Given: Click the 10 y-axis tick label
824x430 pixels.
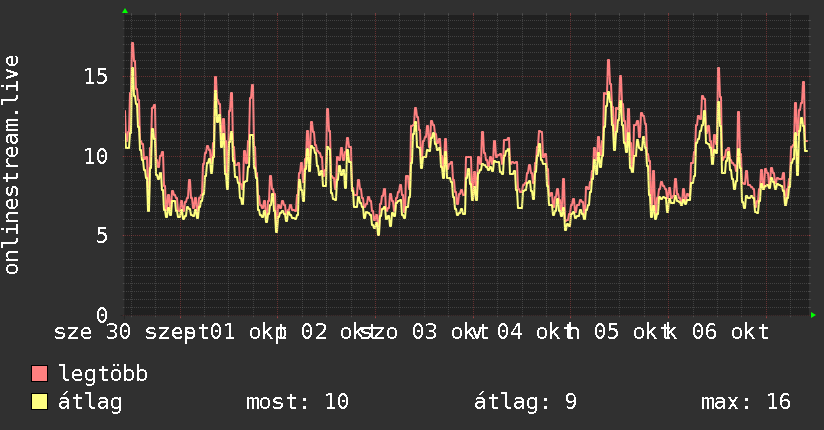Looking at the screenshot, I should 96,156.
